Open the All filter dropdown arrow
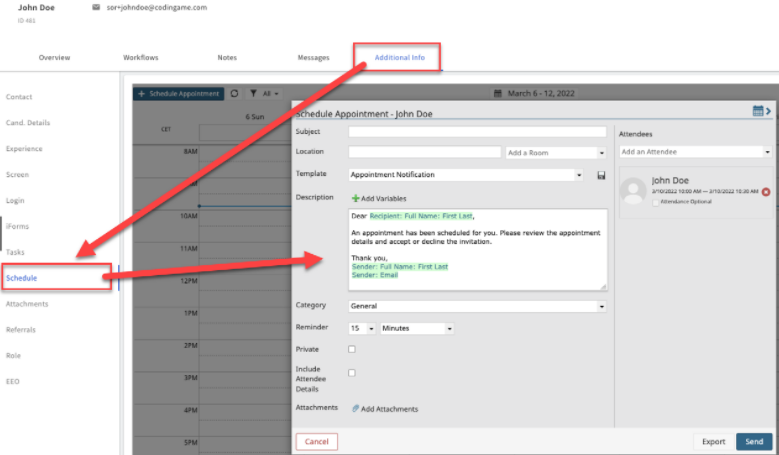The image size is (779, 455). (276, 94)
